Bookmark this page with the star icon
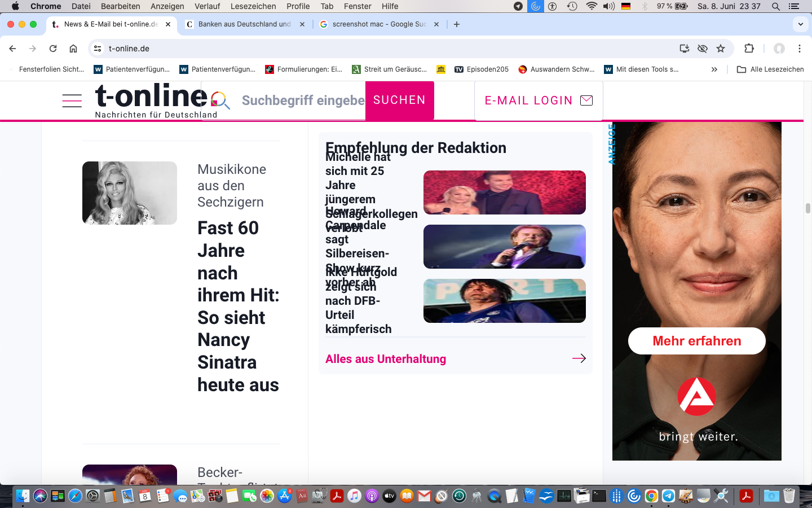 point(721,49)
